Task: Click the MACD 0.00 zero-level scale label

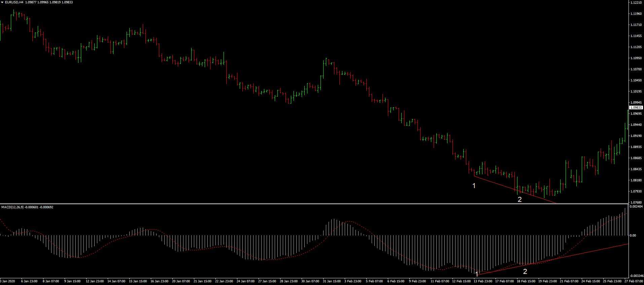Action: pyautogui.click(x=633, y=236)
